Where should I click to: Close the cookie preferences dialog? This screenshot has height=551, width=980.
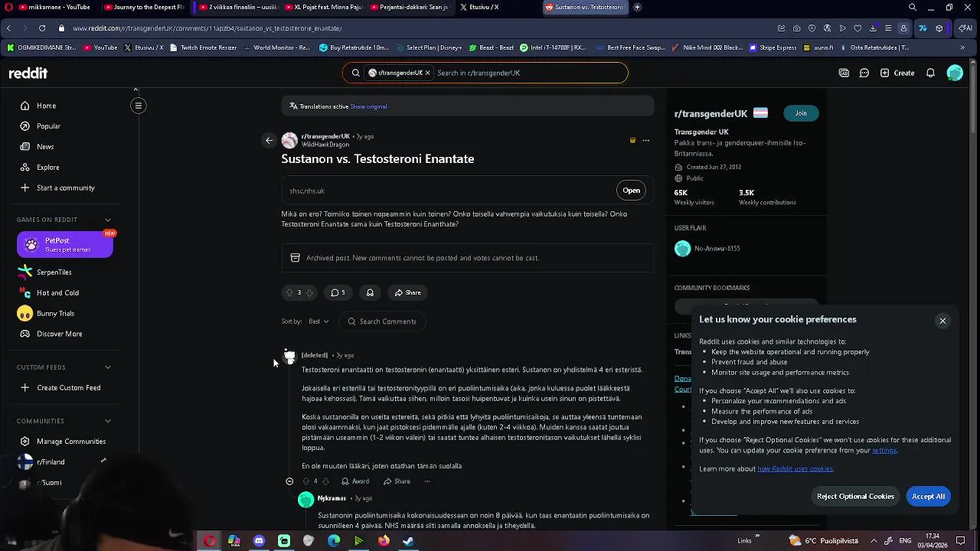pos(942,321)
